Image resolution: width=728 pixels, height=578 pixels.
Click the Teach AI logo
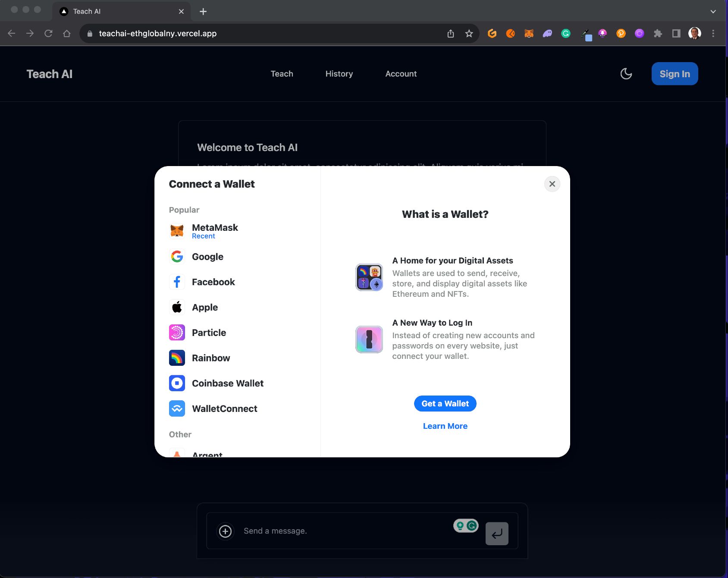(x=50, y=74)
